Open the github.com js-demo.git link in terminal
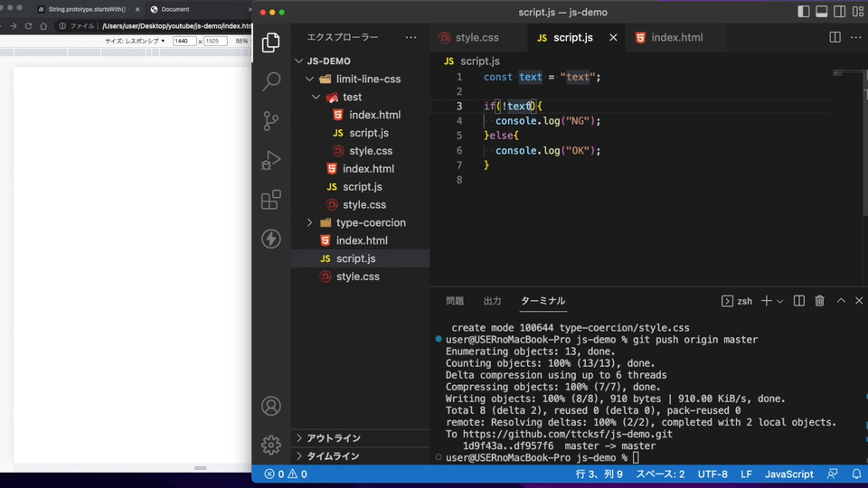868x488 pixels. coord(568,435)
